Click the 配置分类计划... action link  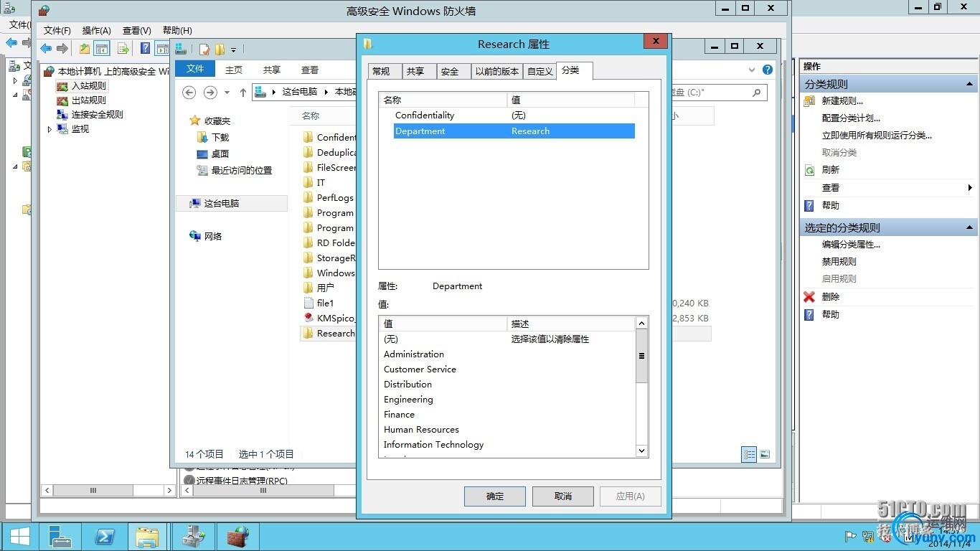click(851, 118)
